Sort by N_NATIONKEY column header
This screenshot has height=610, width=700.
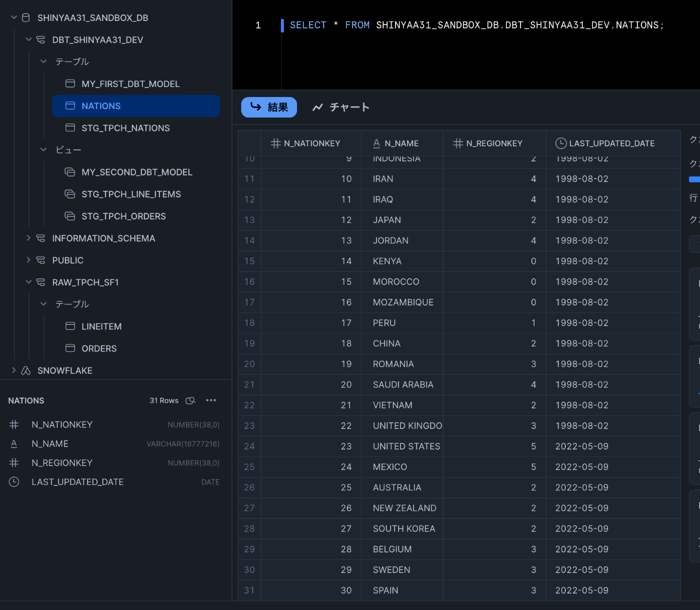(x=311, y=143)
